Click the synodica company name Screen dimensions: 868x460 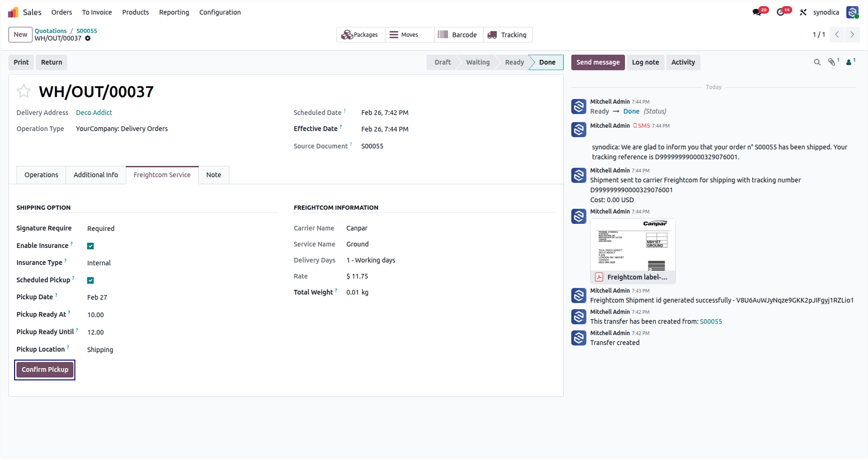coord(826,12)
